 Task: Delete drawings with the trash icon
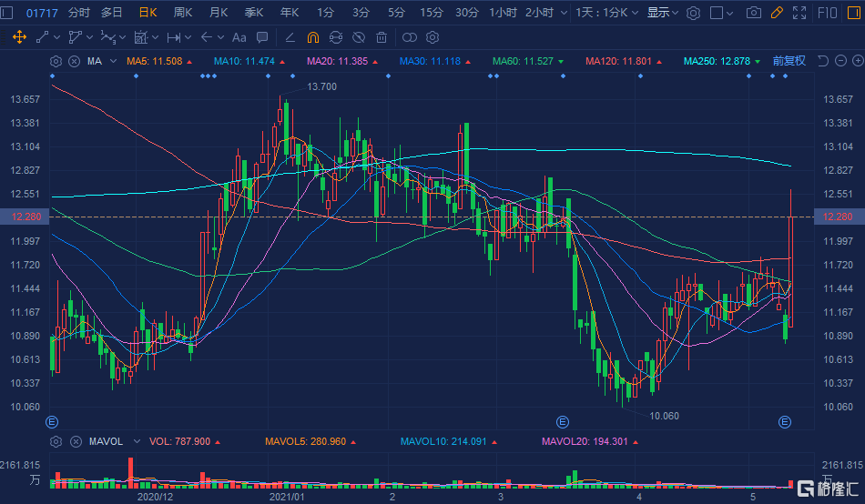(x=382, y=37)
